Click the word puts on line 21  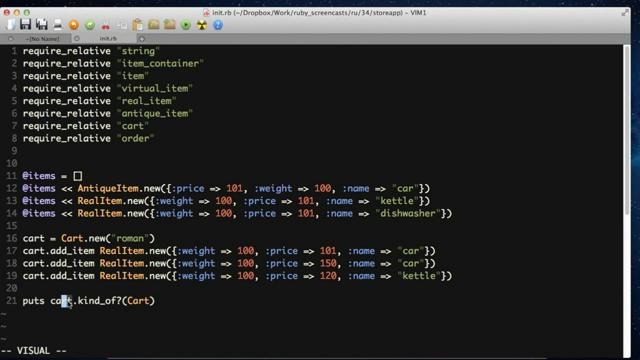33,301
